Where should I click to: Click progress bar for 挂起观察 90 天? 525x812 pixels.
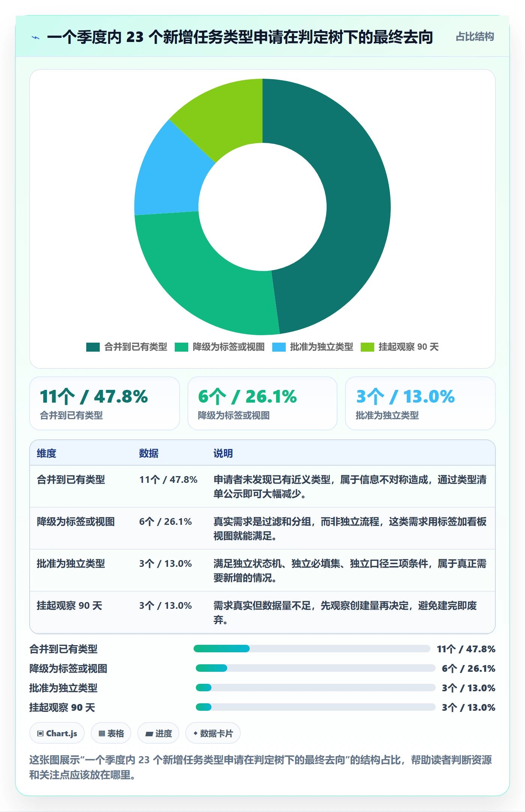click(315, 707)
